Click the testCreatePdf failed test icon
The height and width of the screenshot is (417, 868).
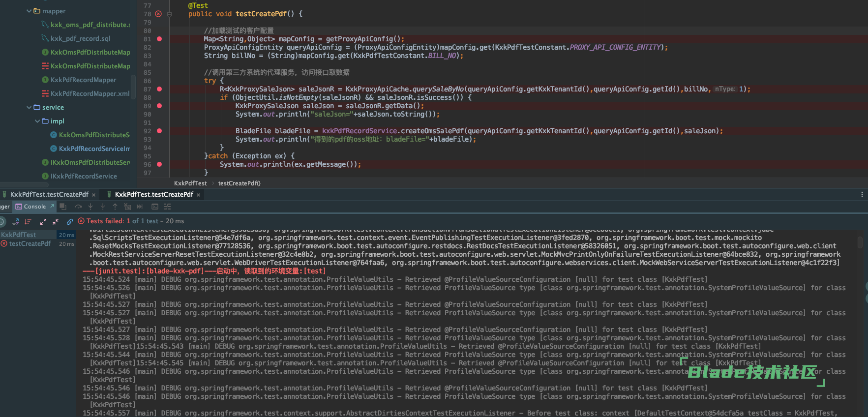coord(4,243)
